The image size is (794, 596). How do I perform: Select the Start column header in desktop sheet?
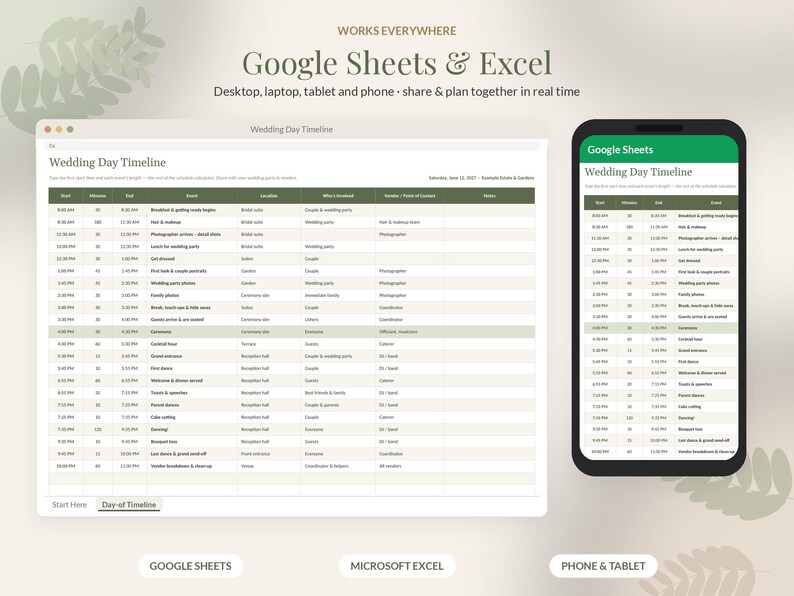coord(66,195)
